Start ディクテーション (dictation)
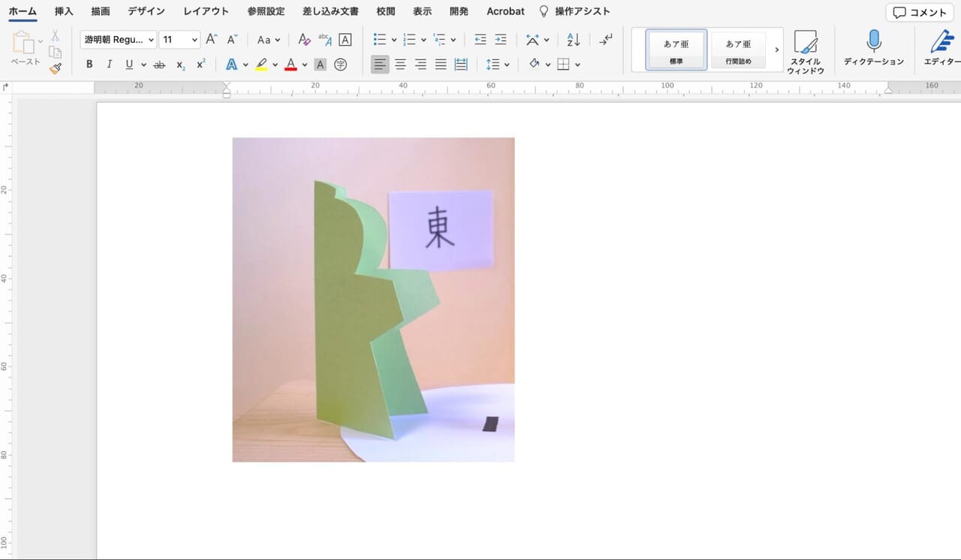 pos(873,51)
